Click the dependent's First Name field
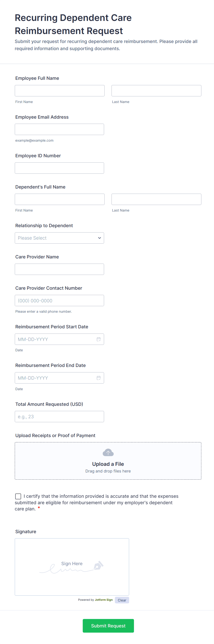The width and height of the screenshot is (214, 644). click(x=60, y=199)
